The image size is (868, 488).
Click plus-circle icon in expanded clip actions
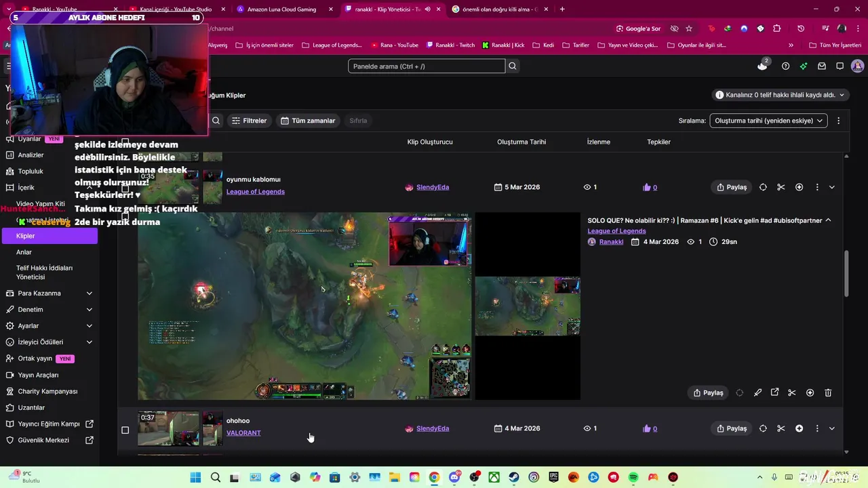point(810,392)
